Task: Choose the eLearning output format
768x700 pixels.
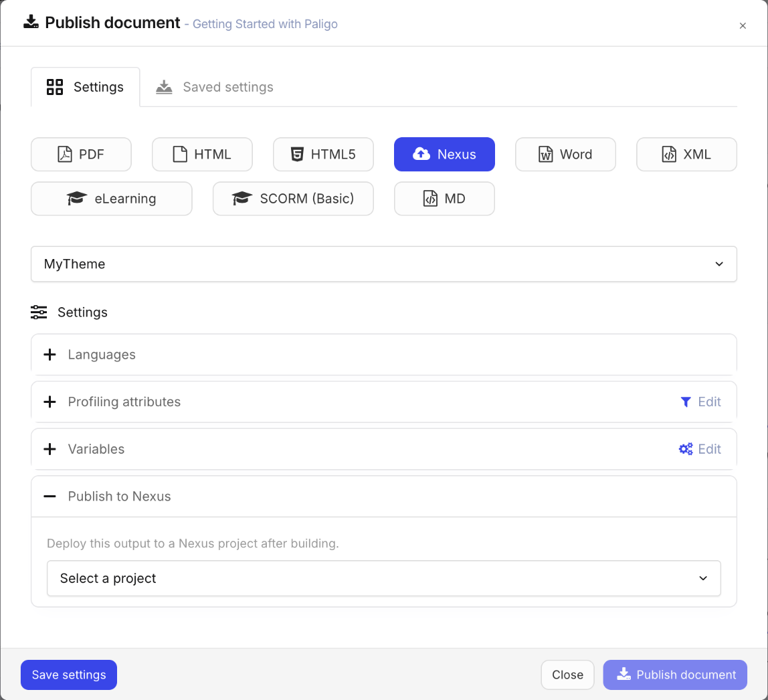Action: pyautogui.click(x=111, y=198)
